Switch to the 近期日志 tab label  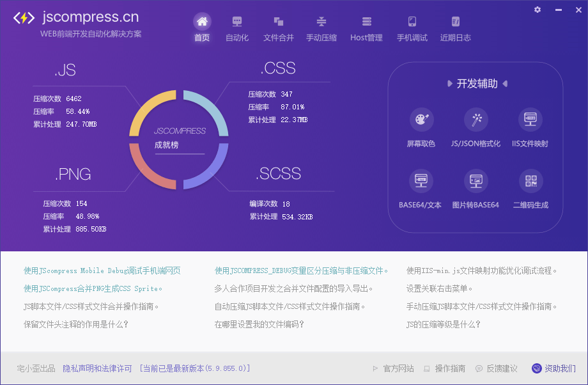[x=455, y=38]
